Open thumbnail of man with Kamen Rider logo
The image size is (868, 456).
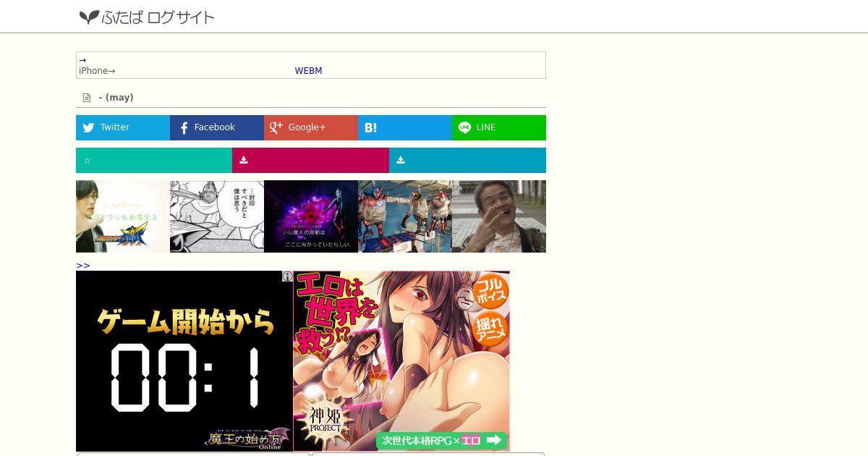tap(123, 216)
